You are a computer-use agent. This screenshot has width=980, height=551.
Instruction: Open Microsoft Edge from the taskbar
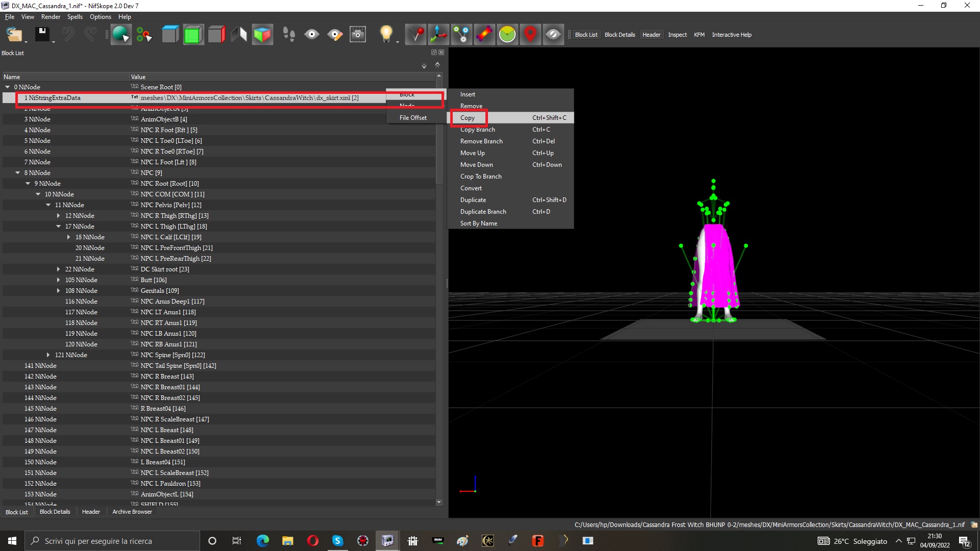point(262,541)
